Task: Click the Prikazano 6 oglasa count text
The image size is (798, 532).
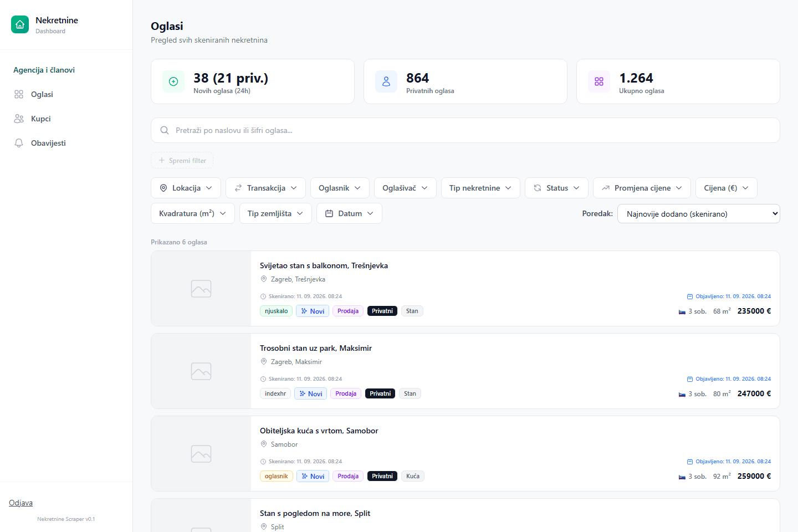Action: [x=179, y=242]
